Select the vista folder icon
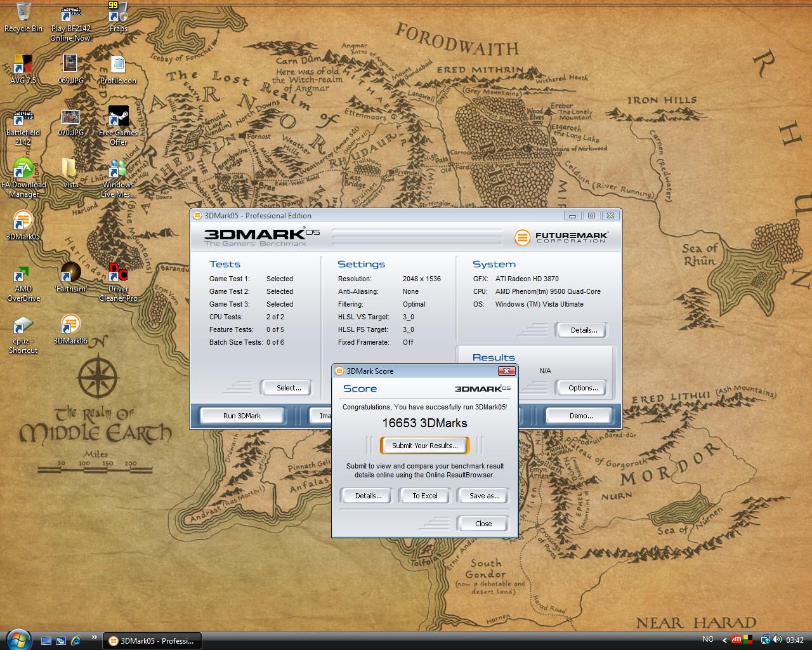Image resolution: width=812 pixels, height=650 pixels. point(70,173)
